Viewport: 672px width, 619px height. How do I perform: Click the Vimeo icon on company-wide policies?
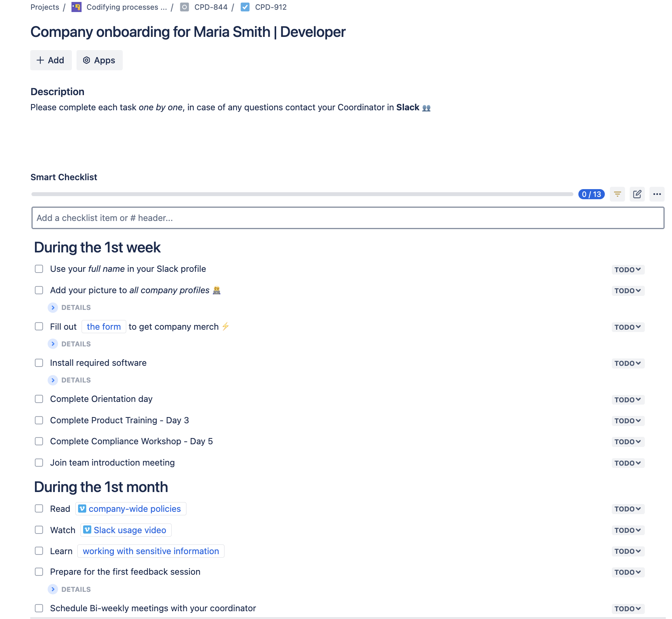click(x=81, y=509)
